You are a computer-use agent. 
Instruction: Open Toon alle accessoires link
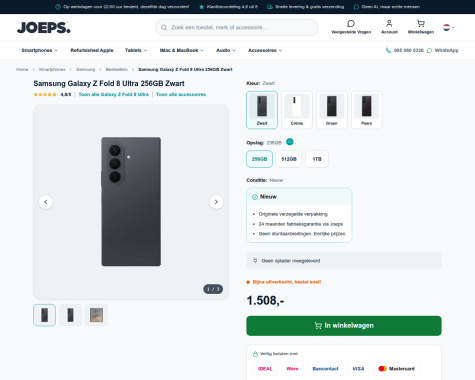tap(181, 95)
